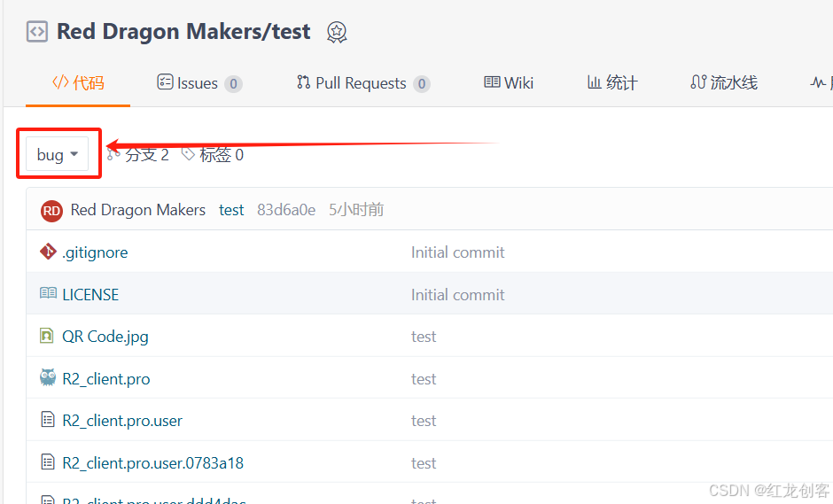
Task: Click the 统计 bar-chart icon
Action: [594, 81]
